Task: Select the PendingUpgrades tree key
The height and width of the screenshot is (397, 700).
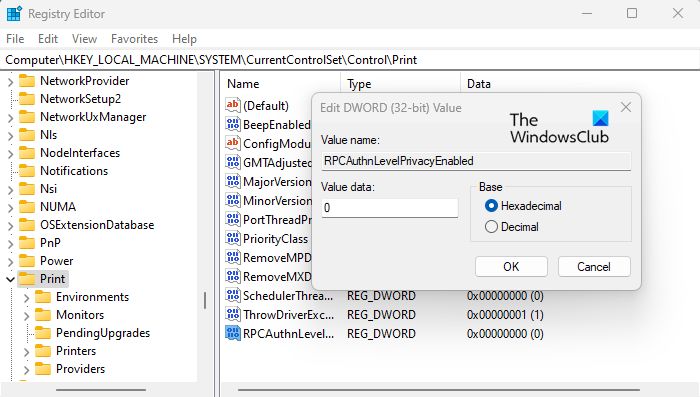Action: coord(103,333)
